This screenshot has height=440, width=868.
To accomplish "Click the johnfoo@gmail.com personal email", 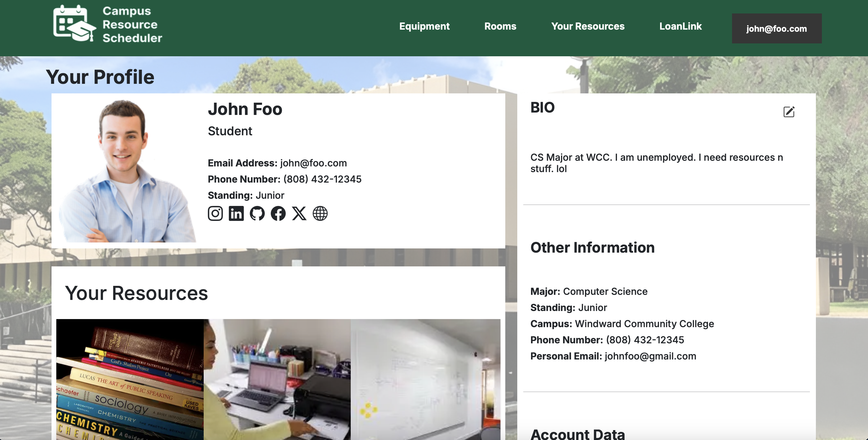I will click(650, 356).
